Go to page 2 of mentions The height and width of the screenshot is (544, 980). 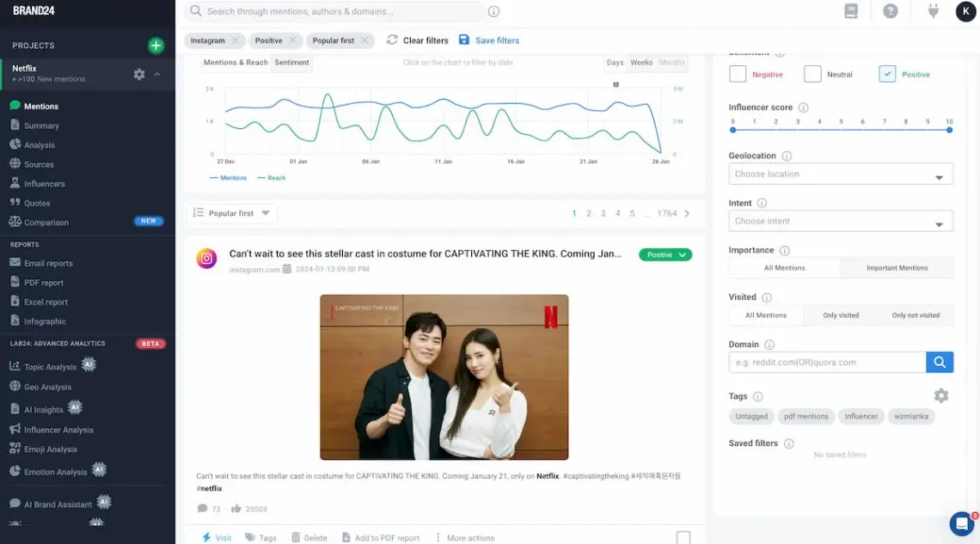click(589, 212)
